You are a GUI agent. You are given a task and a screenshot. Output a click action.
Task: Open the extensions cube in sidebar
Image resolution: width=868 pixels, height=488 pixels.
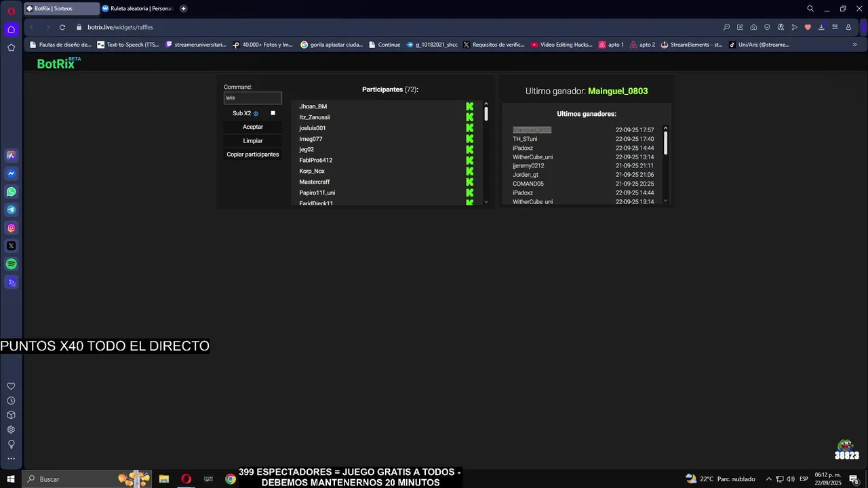(x=11, y=415)
